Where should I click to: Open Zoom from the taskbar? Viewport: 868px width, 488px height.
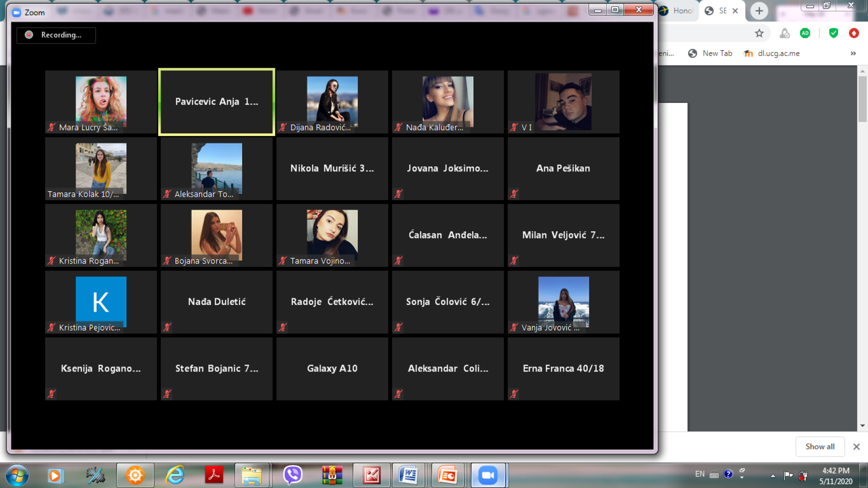[x=488, y=475]
